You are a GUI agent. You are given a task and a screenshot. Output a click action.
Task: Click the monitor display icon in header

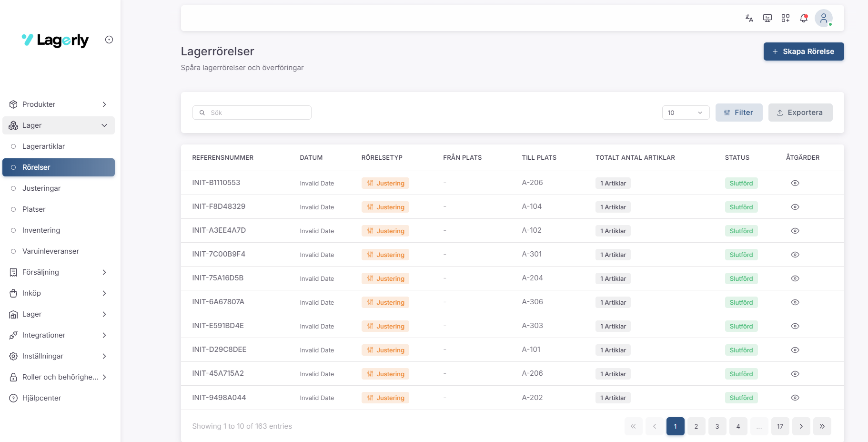[767, 18]
